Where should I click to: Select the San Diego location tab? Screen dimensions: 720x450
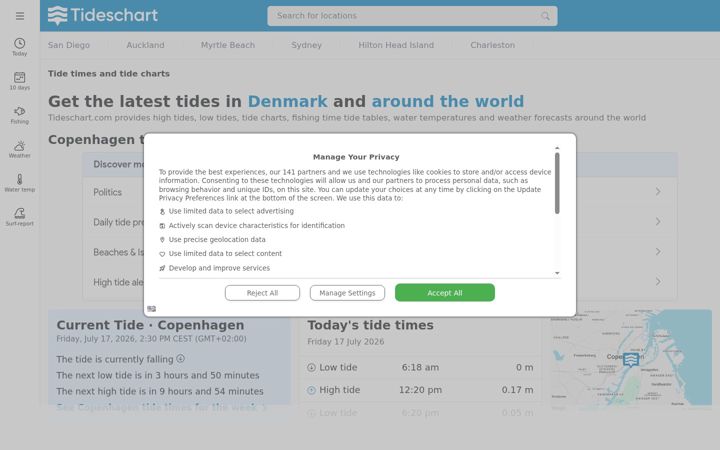[x=69, y=45]
